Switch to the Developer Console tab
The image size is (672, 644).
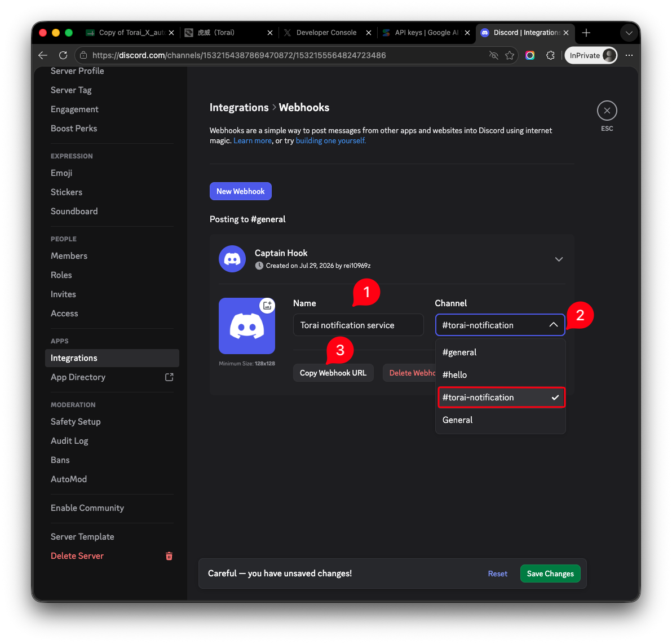328,33
